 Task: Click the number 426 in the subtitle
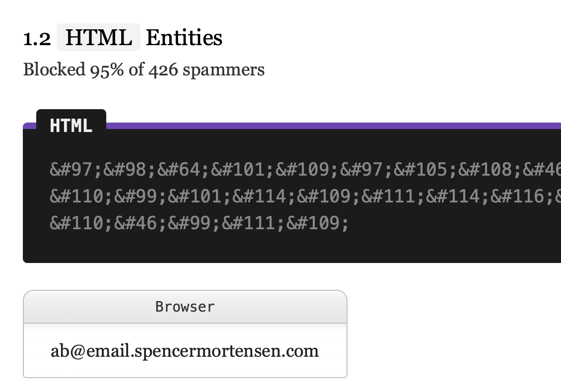[x=163, y=70]
